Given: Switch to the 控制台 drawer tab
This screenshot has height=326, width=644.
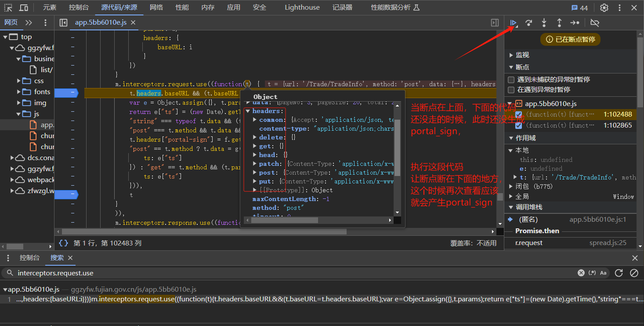Looking at the screenshot, I should click(x=29, y=258).
